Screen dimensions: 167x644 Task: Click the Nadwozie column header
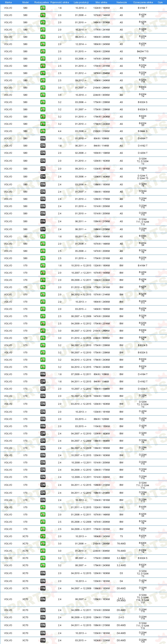pos(122,2)
